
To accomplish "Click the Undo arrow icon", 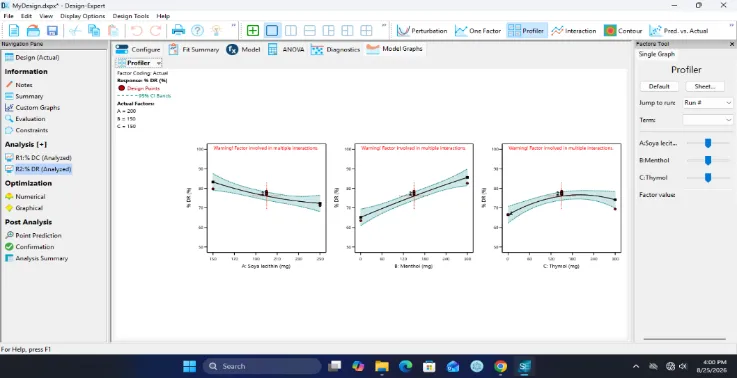I will pos(136,31).
